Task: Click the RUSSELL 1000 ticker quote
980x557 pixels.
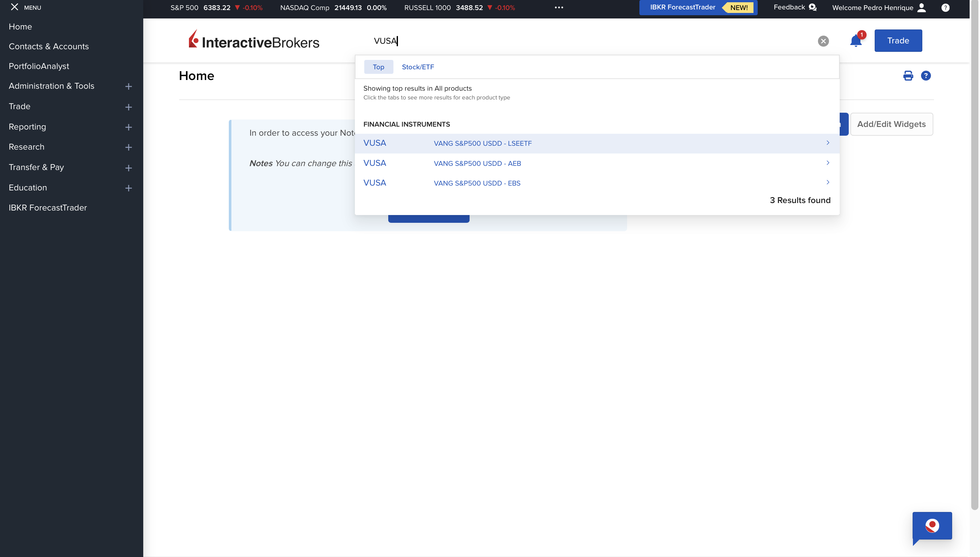Action: (460, 8)
